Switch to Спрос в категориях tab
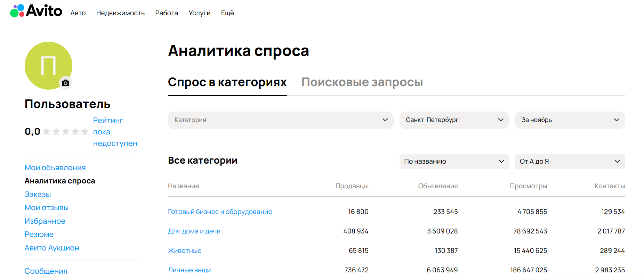Image resolution: width=644 pixels, height=280 pixels. tap(227, 82)
